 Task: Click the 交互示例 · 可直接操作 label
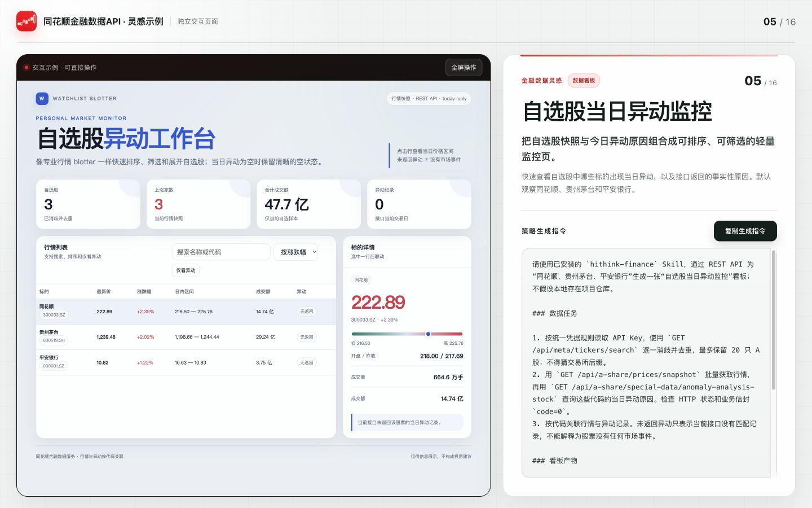64,67
